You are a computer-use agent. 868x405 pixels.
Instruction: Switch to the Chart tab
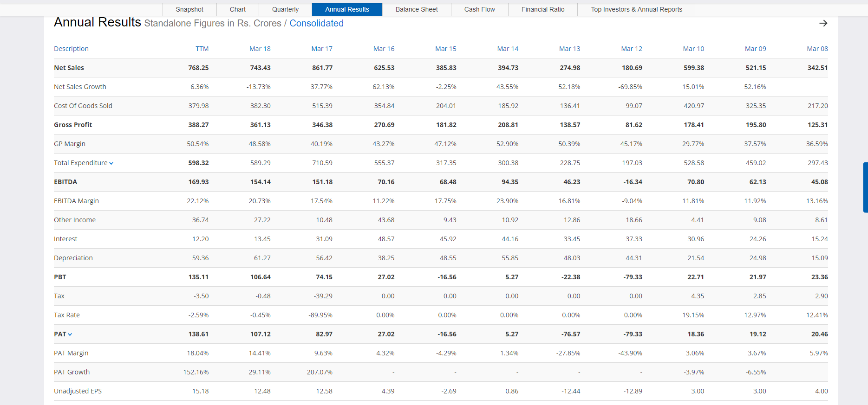point(238,9)
